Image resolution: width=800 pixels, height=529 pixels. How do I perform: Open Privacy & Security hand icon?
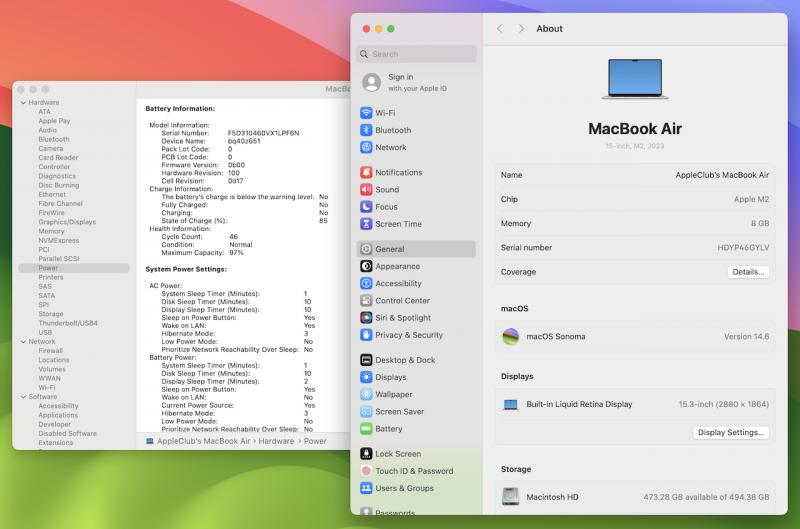pyautogui.click(x=366, y=335)
